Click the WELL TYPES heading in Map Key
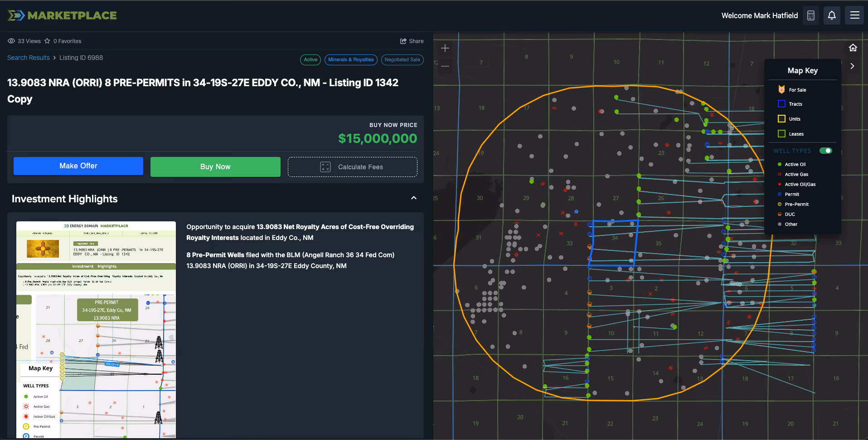868x440 pixels. [792, 151]
